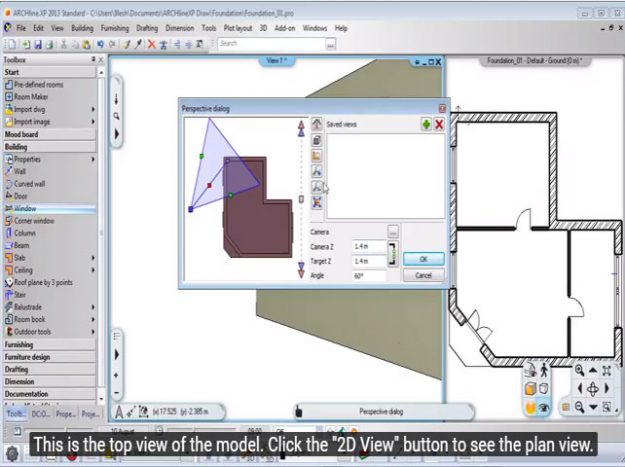Open the Drafting menu
Screen dimensions: 625x467
[x=147, y=29]
